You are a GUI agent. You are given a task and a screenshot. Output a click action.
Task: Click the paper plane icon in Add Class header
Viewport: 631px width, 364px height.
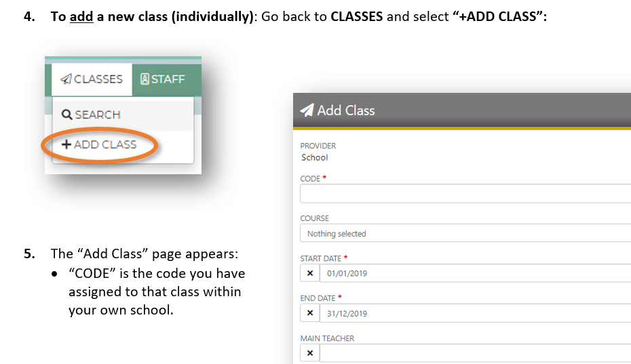pos(307,110)
